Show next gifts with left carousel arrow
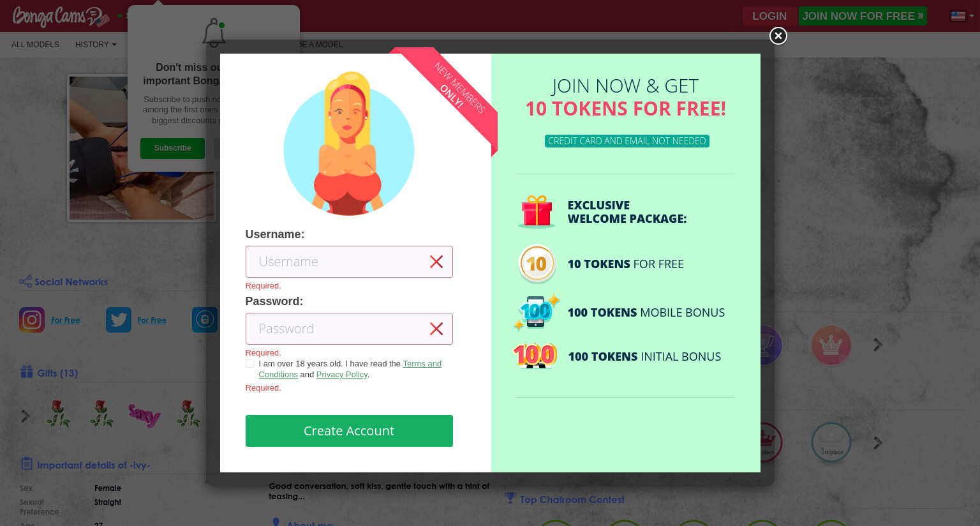 pyautogui.click(x=26, y=416)
